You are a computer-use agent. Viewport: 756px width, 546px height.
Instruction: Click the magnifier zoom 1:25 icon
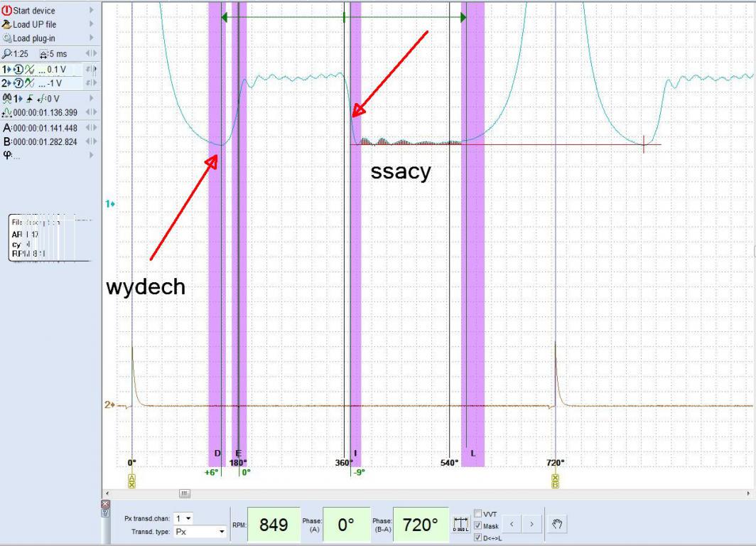point(7,53)
